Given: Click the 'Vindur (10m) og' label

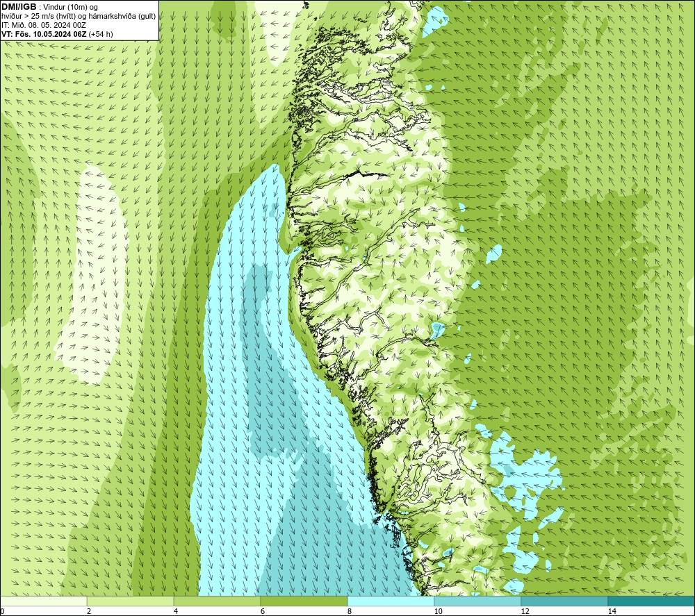Looking at the screenshot, I should point(70,8).
